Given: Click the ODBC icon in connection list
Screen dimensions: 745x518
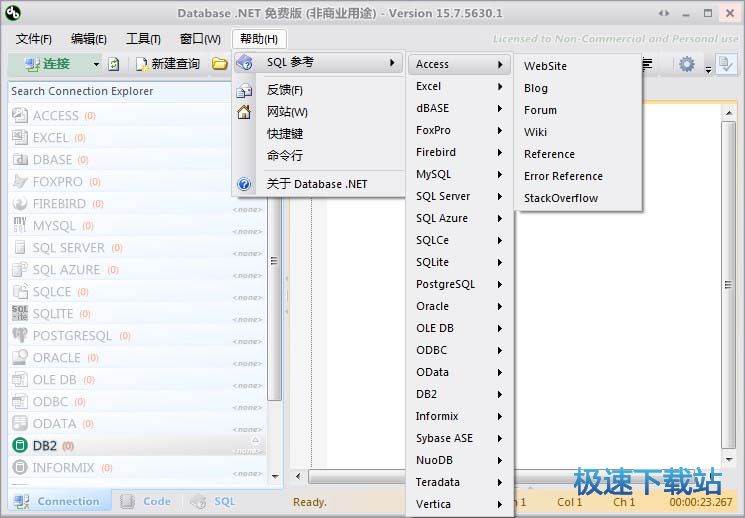Looking at the screenshot, I should pyautogui.click(x=19, y=401).
